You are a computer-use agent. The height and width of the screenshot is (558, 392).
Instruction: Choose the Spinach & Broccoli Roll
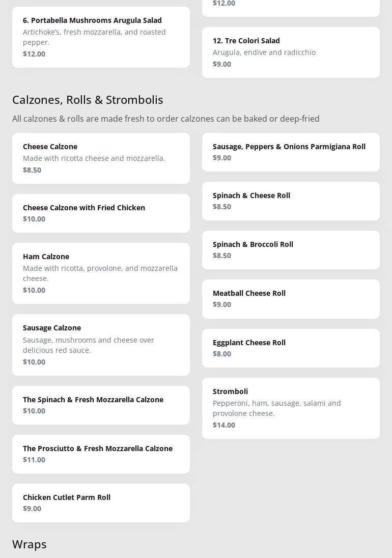[x=291, y=249]
